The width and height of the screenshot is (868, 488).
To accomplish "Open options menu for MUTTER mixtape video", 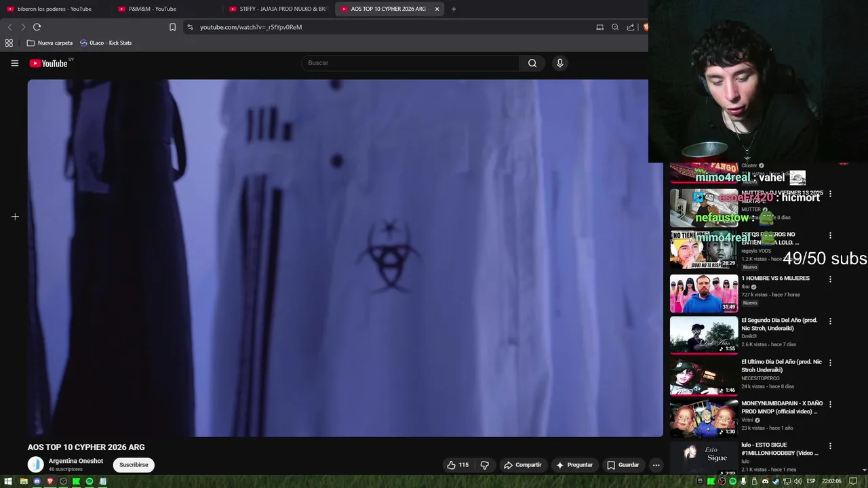I will [830, 194].
